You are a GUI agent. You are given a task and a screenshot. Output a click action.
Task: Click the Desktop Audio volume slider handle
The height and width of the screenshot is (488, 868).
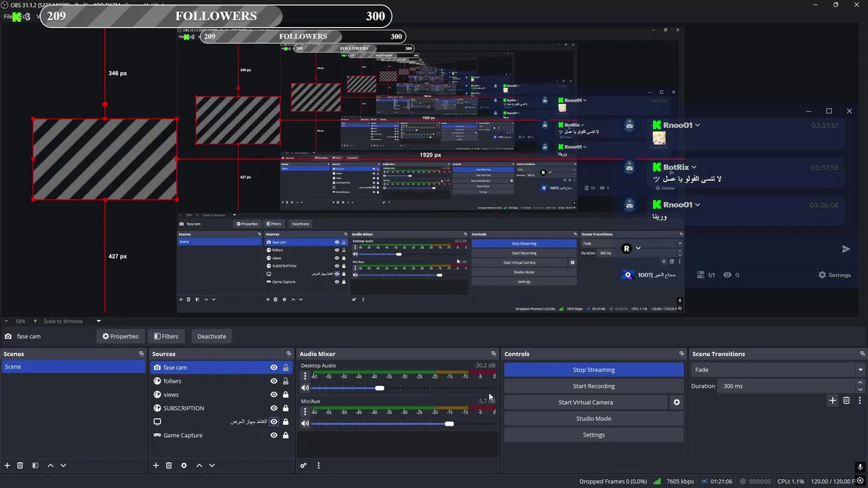click(x=380, y=388)
